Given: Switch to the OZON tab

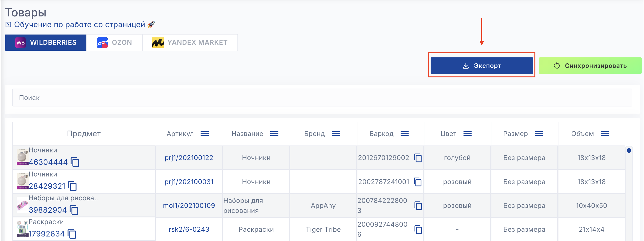Looking at the screenshot, I should point(114,42).
